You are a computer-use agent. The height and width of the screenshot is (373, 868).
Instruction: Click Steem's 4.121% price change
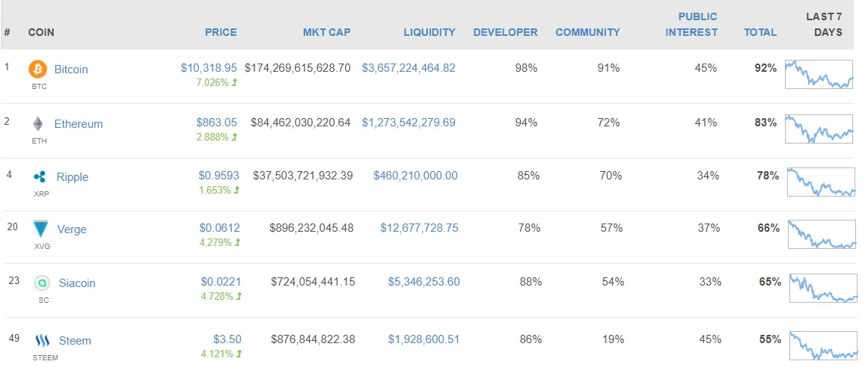221,354
